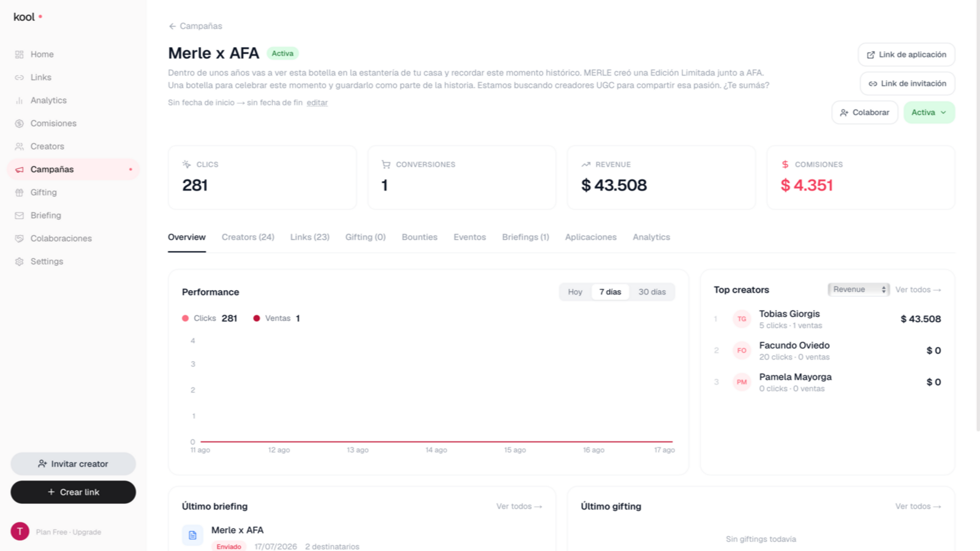Click the Link de invitación button

tap(907, 84)
